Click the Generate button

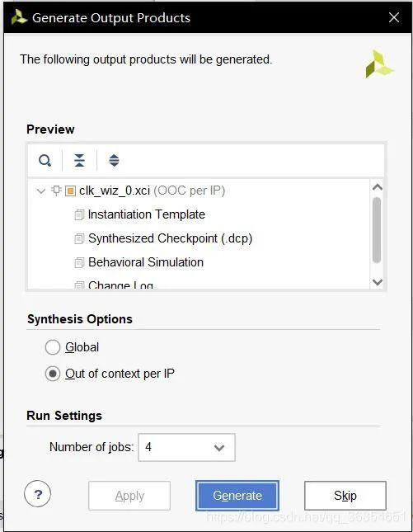[x=237, y=496]
